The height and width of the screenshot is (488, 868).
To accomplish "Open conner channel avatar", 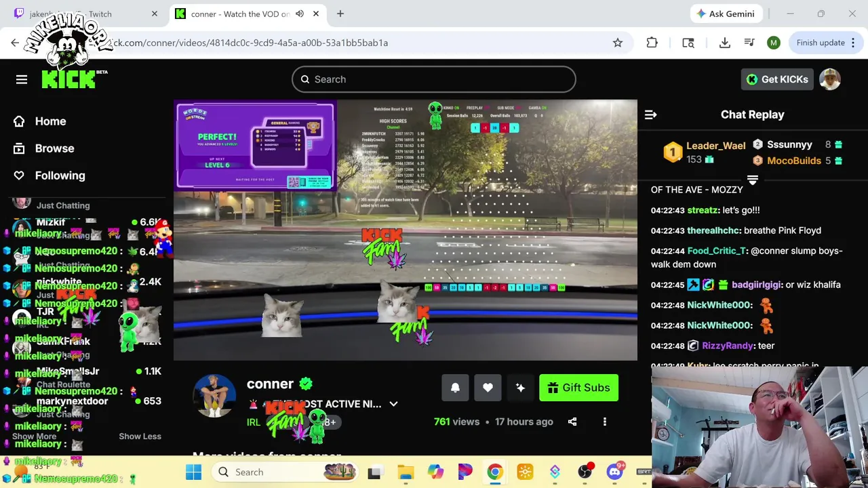I will [x=214, y=396].
